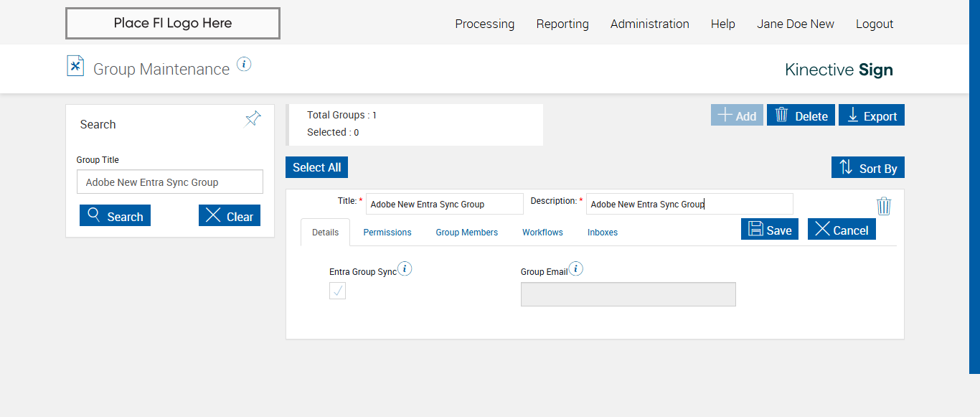This screenshot has width=980, height=417.
Task: Export the groups list
Action: click(x=871, y=116)
